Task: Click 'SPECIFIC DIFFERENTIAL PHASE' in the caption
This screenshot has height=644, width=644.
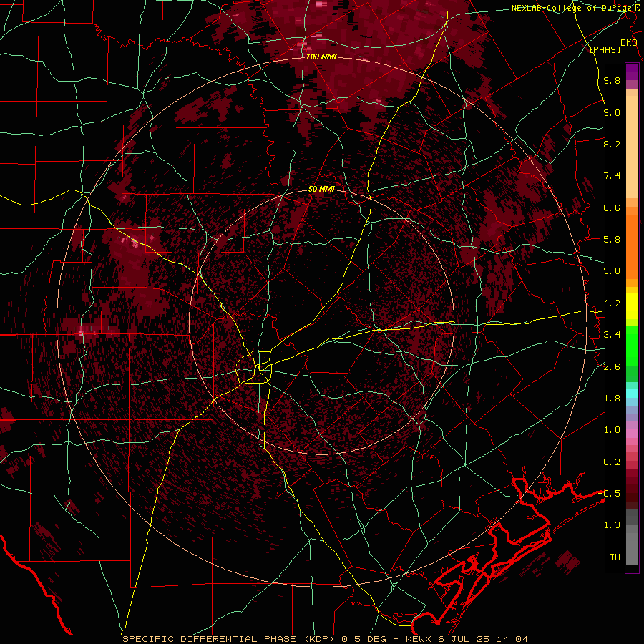Action: coord(210,639)
